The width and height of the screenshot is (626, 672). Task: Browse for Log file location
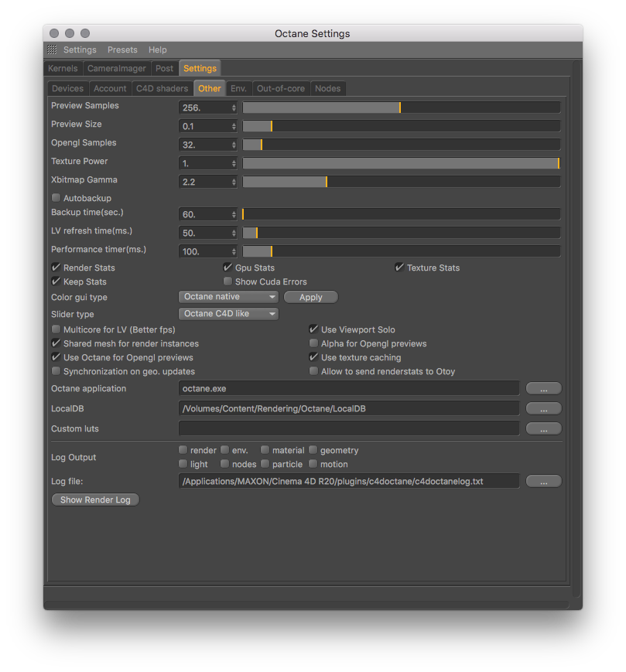coord(544,481)
